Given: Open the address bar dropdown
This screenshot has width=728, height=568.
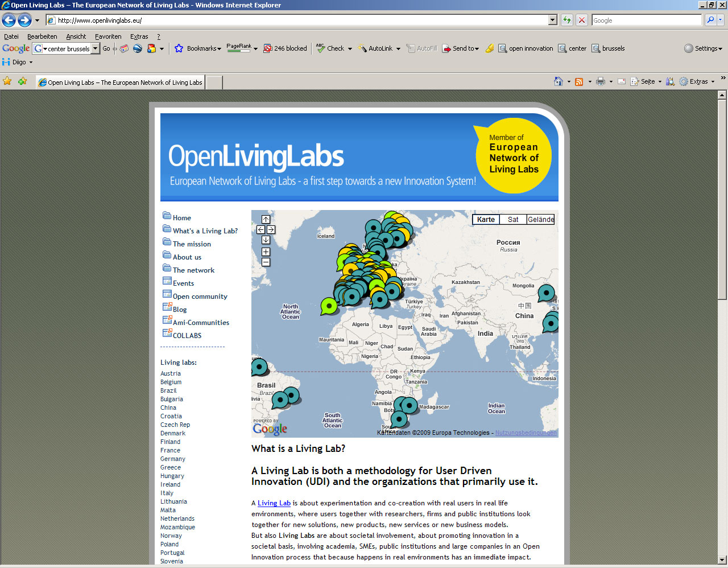Looking at the screenshot, I should pos(552,20).
